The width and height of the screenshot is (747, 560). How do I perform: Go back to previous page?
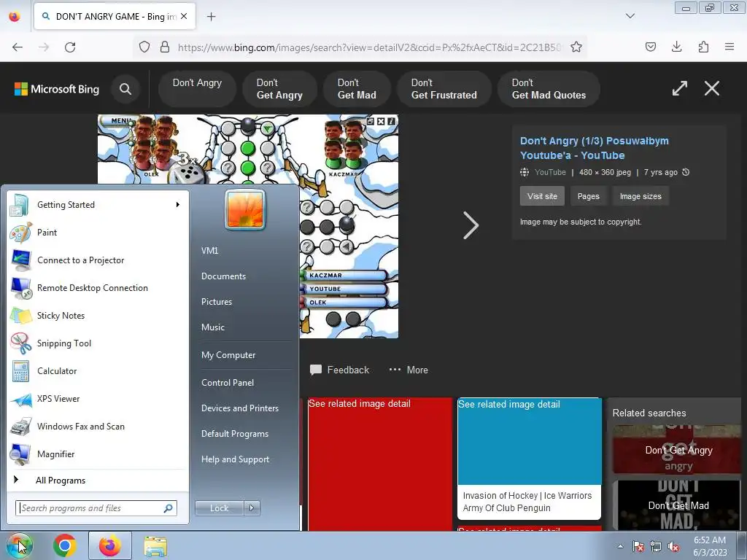18,47
